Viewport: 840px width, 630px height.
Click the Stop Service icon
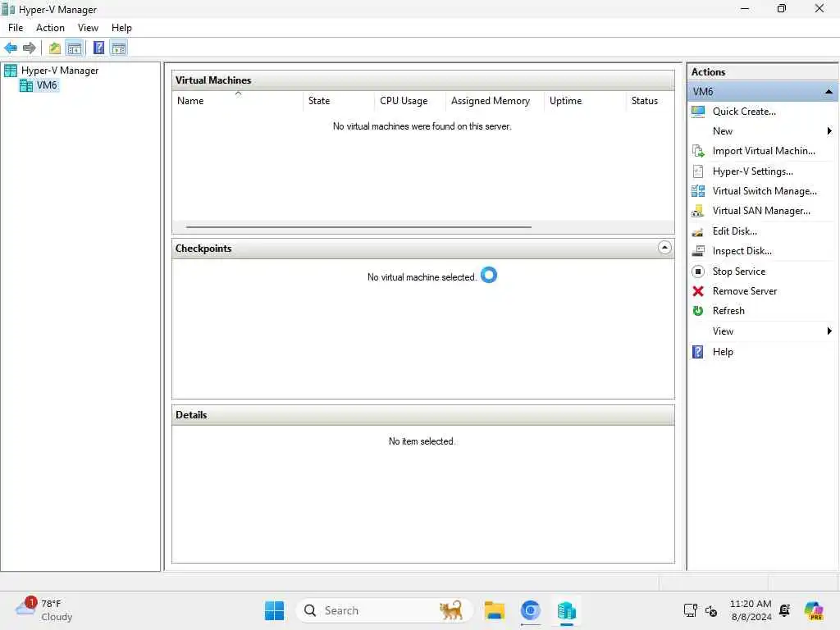pyautogui.click(x=698, y=272)
